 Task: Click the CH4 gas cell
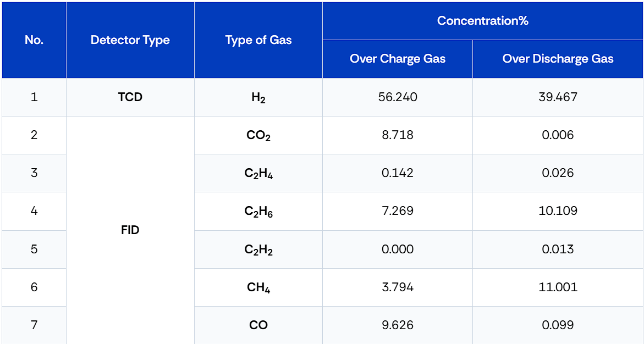click(258, 287)
